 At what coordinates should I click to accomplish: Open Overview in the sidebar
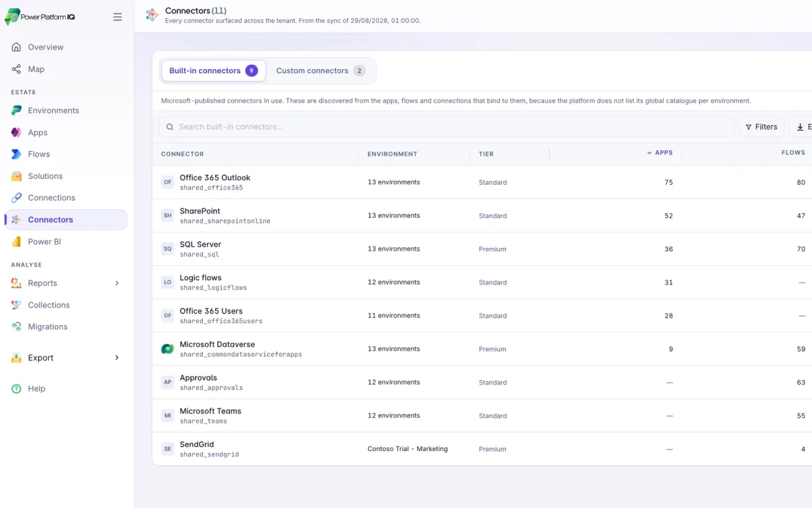click(66, 47)
